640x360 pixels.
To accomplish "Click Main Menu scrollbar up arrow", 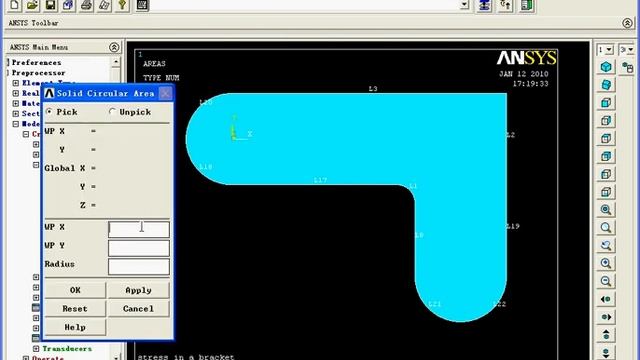I will coord(116,62).
